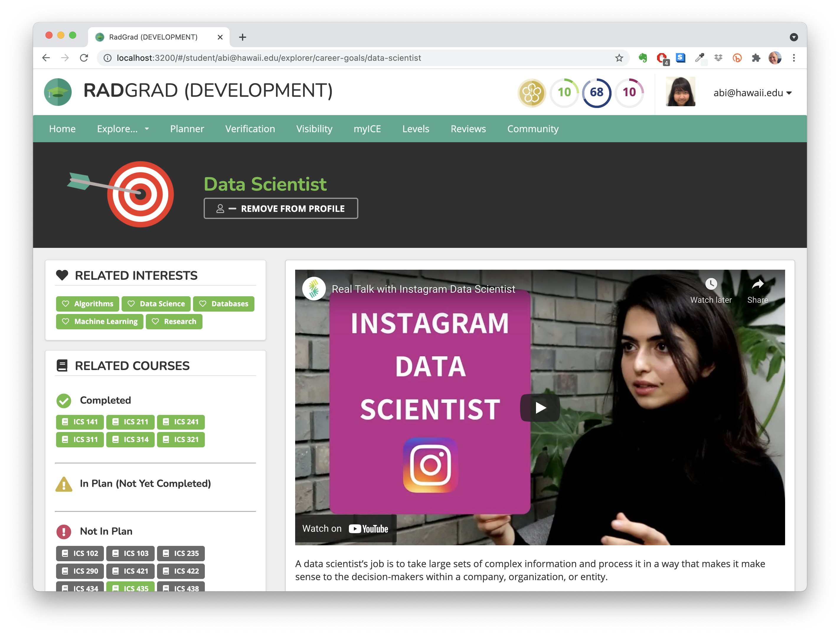Open not-in-plan course ICS 421
This screenshot has height=635, width=840.
130,571
